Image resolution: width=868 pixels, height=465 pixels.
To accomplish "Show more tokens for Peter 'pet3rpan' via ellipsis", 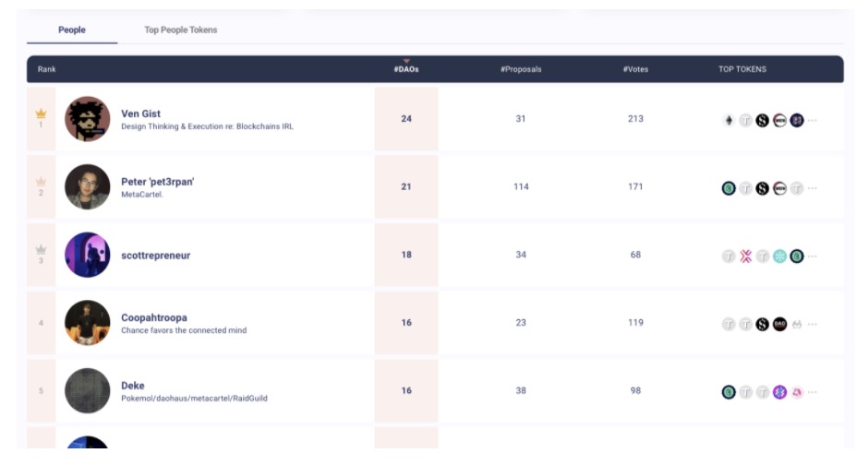I will [x=812, y=188].
